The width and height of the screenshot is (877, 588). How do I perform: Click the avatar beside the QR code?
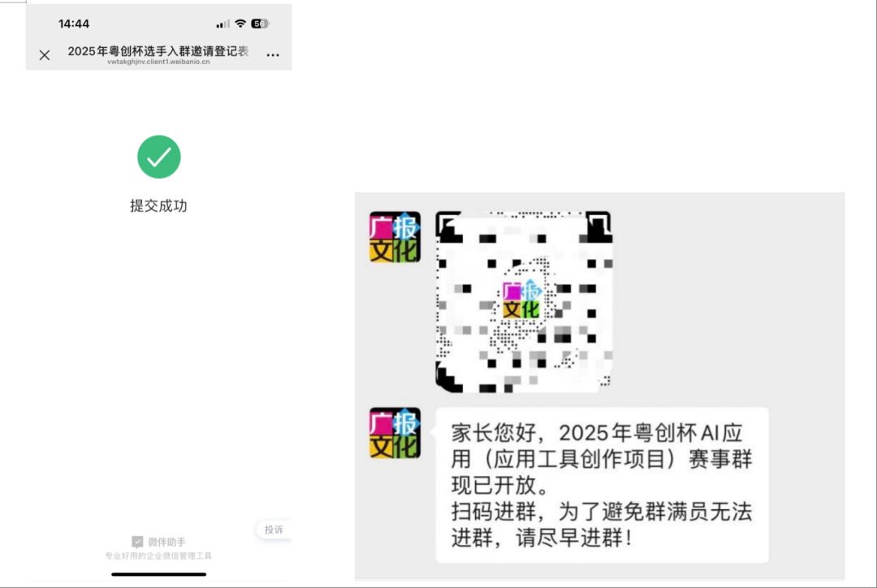[x=395, y=236]
